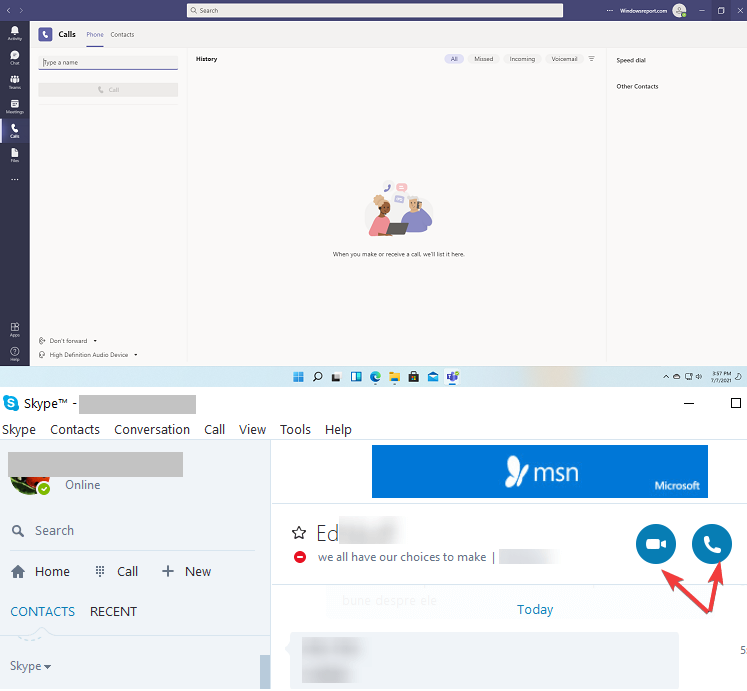Image resolution: width=747 pixels, height=691 pixels.
Task: Open the Contacts menu in Skype
Action: click(75, 430)
